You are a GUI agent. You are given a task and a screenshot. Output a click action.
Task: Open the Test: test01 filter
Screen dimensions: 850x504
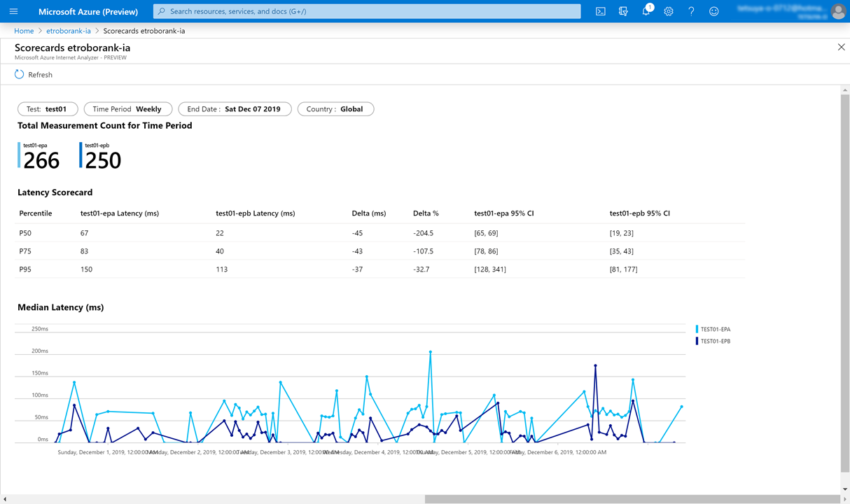47,109
